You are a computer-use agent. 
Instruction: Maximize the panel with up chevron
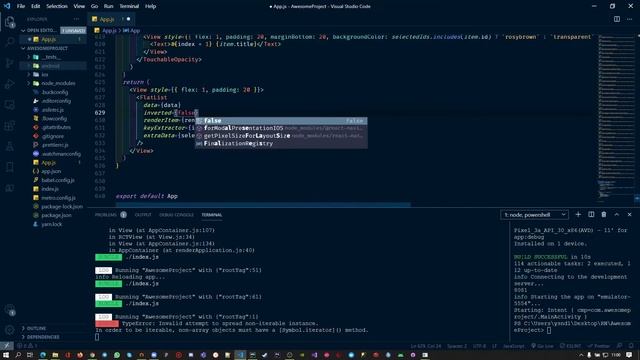tap(617, 215)
